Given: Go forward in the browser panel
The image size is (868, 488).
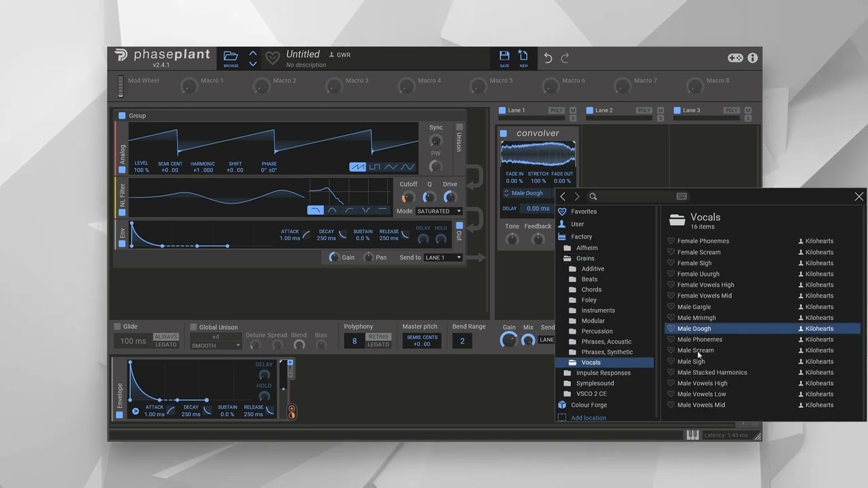Looking at the screenshot, I should coord(577,197).
